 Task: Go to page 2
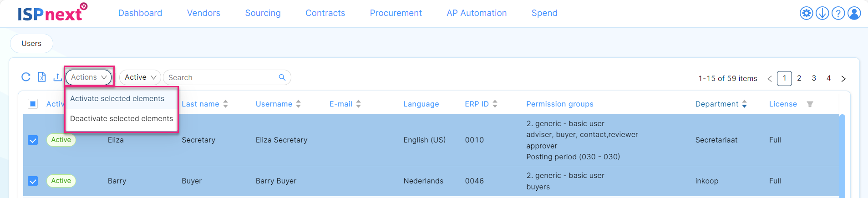tap(799, 78)
